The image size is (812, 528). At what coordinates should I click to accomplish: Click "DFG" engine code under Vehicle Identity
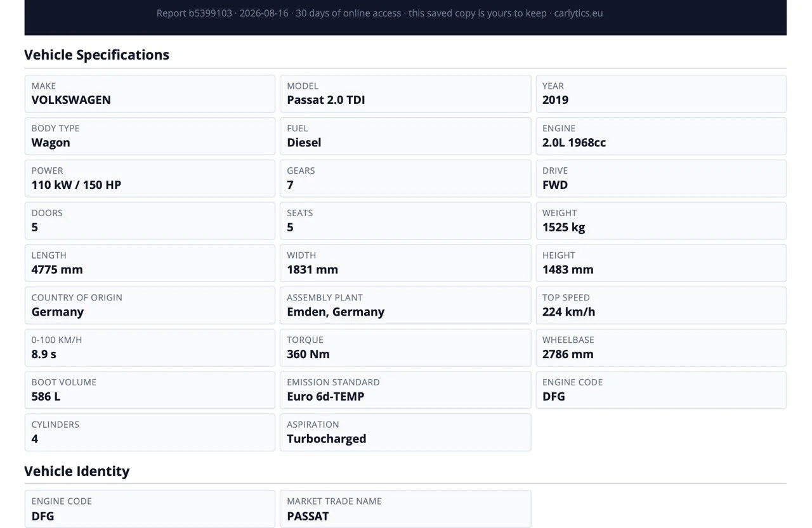43,516
